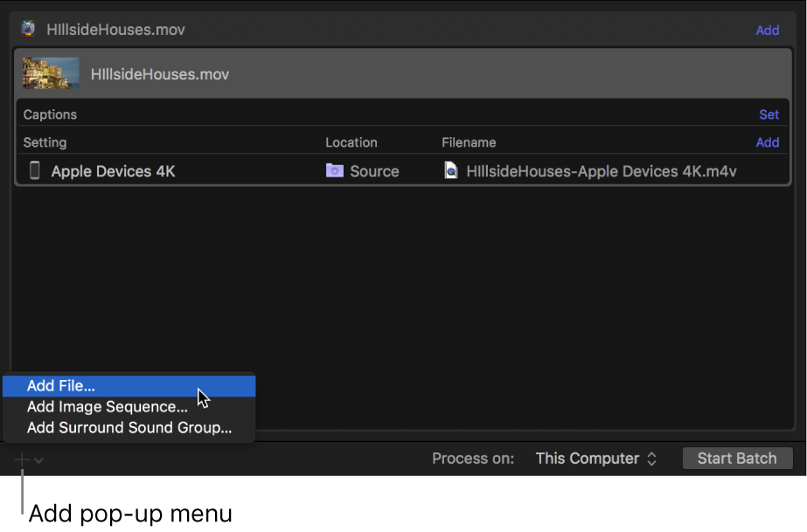Image resolution: width=807 pixels, height=532 pixels.
Task: Click the m4v output file icon
Action: 451,170
